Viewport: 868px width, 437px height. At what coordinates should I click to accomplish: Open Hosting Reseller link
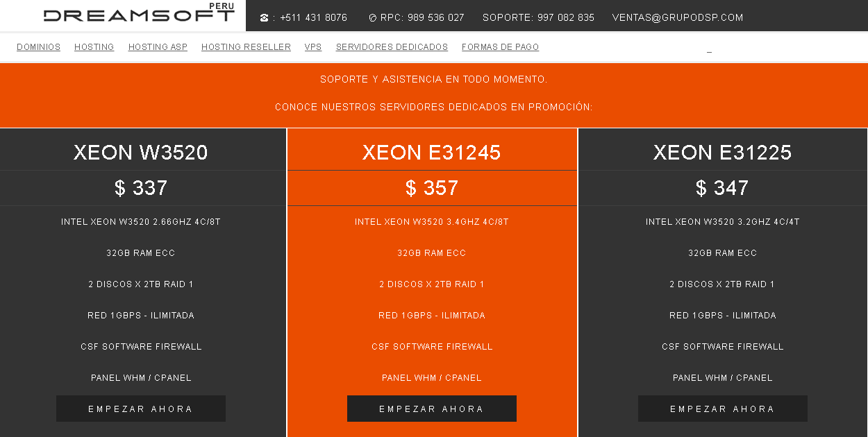click(246, 47)
